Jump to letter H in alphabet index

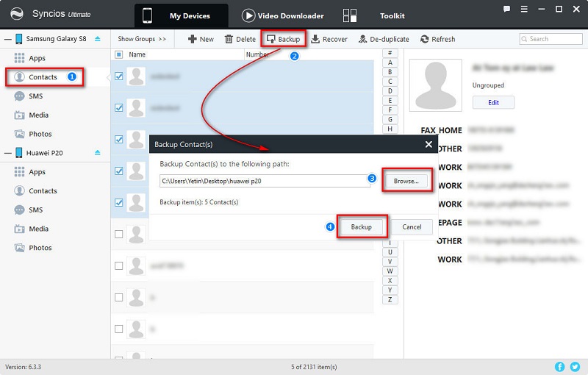click(390, 129)
